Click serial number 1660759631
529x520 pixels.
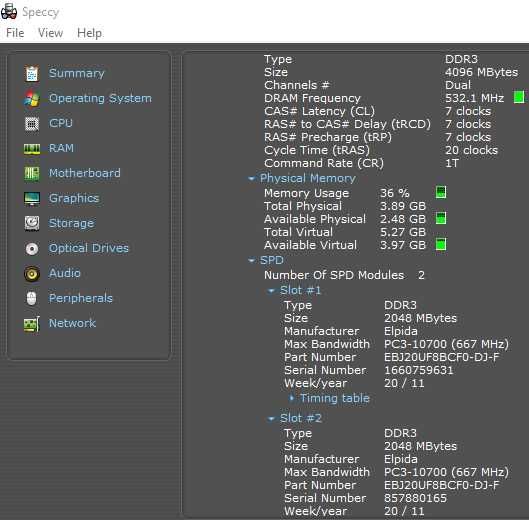click(419, 371)
